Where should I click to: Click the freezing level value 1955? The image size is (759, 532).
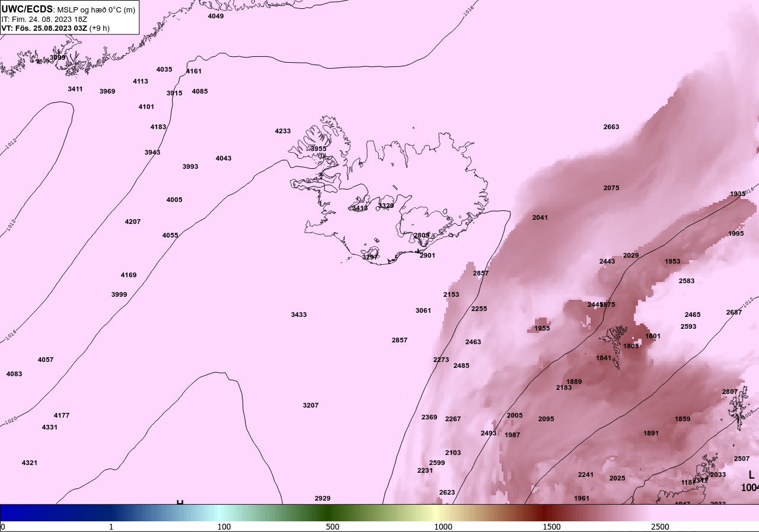click(x=542, y=328)
